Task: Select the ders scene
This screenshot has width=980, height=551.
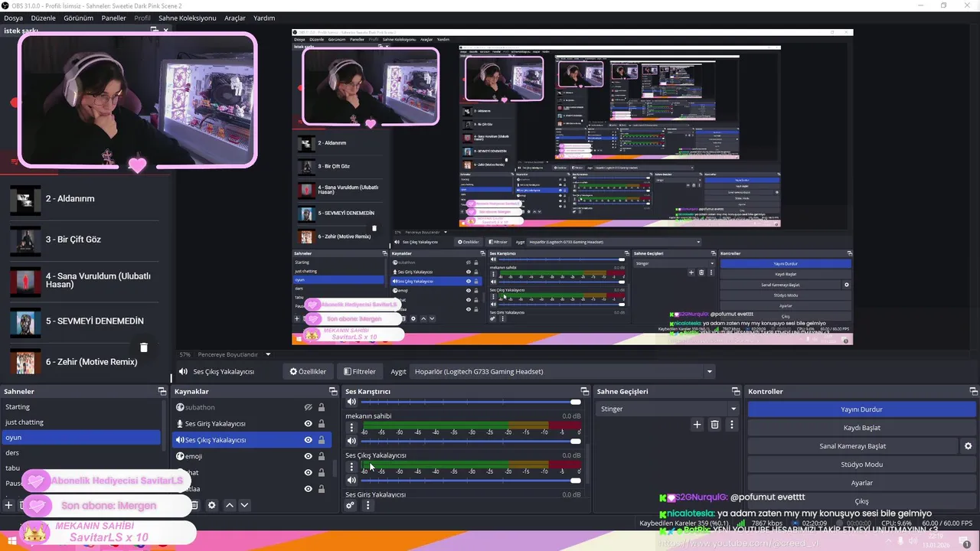Action: coord(81,453)
